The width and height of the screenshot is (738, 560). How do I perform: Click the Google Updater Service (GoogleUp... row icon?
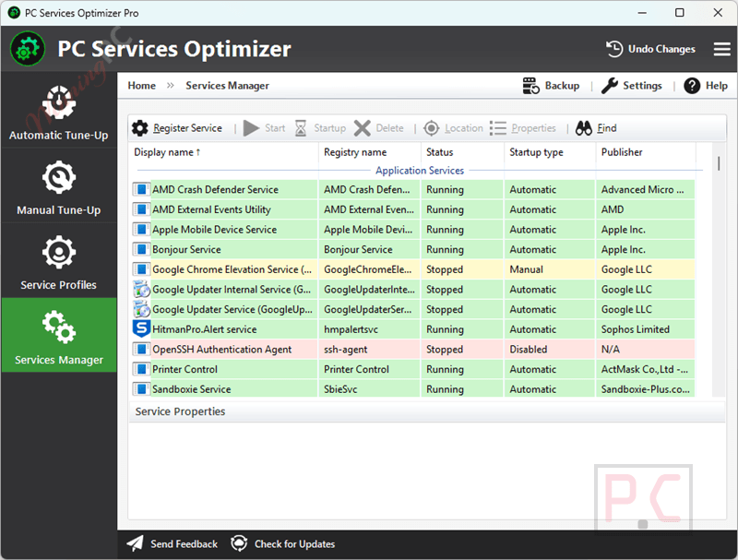click(x=141, y=309)
